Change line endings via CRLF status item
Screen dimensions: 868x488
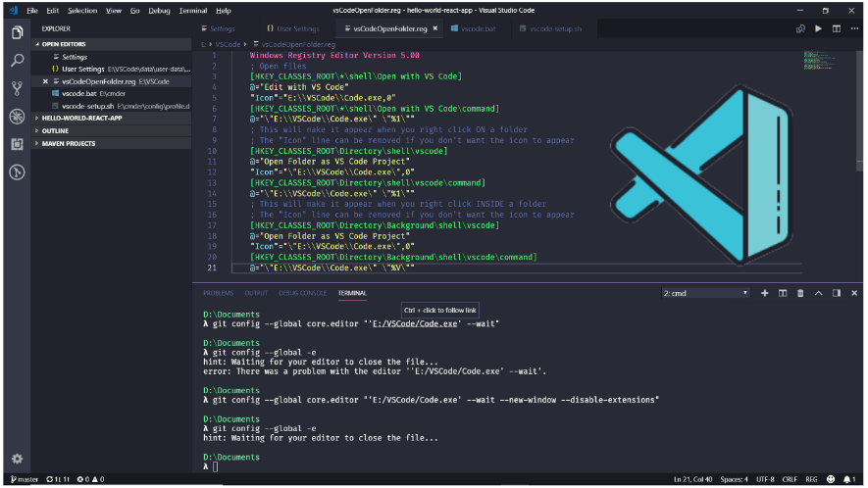tap(790, 479)
